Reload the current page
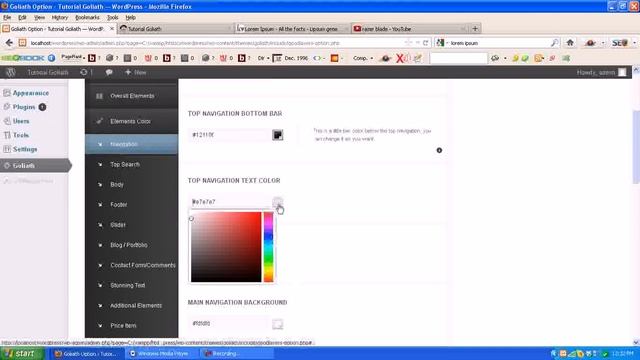Viewport: 640px width, 360px height. click(x=426, y=43)
